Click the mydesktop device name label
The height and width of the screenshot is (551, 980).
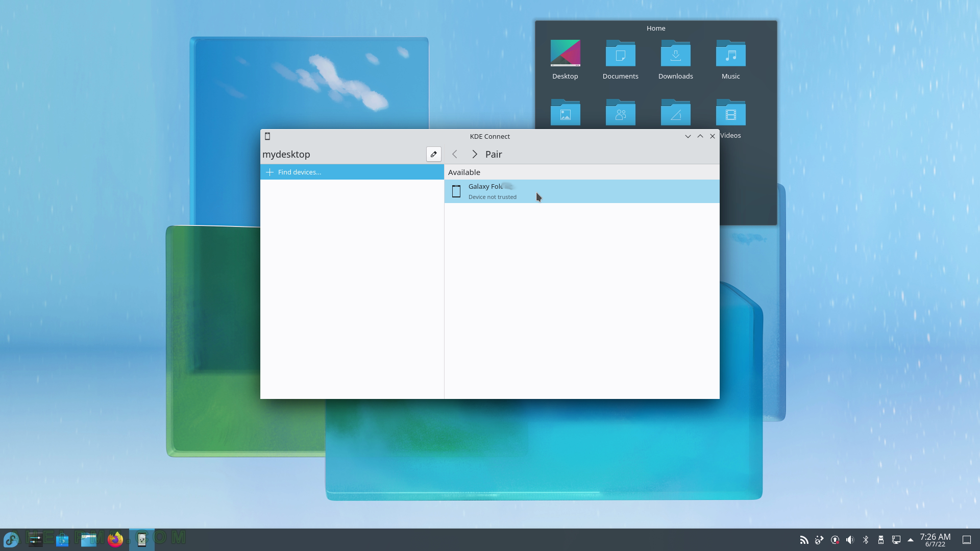286,154
